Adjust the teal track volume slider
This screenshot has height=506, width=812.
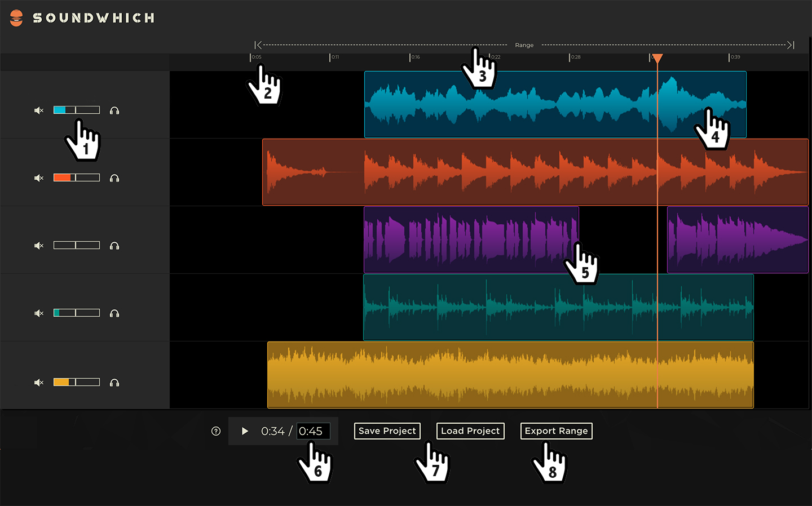point(77,313)
